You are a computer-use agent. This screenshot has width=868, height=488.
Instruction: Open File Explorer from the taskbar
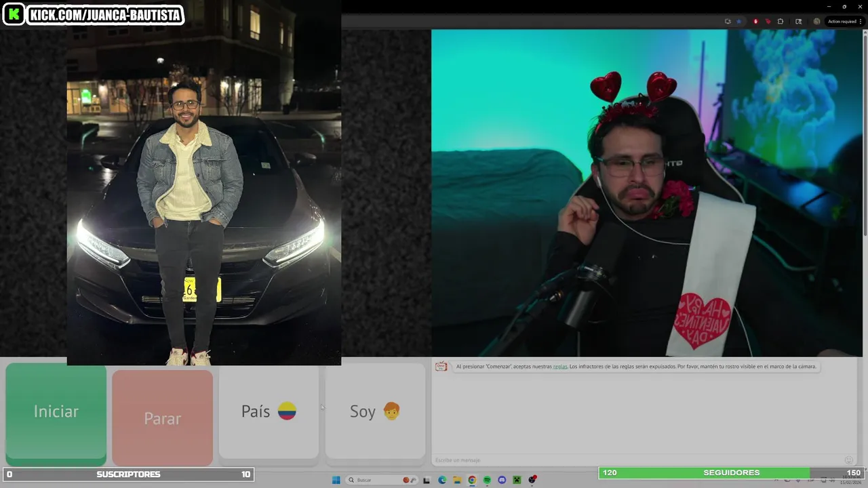pos(457,480)
